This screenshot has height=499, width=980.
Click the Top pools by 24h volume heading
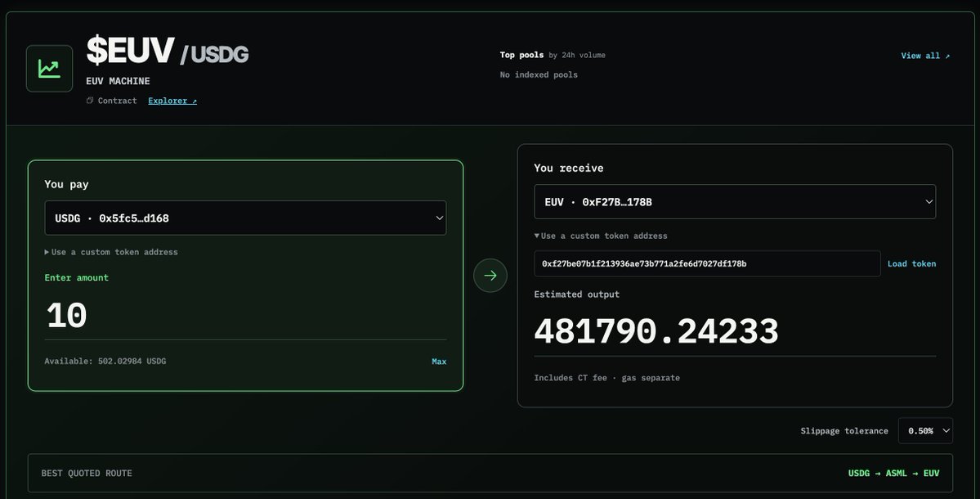coord(553,55)
